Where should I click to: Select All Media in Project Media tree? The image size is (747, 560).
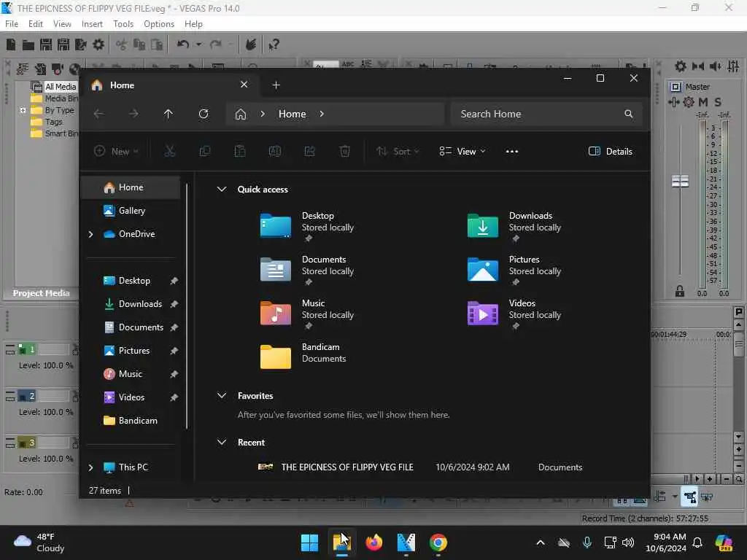[61, 87]
